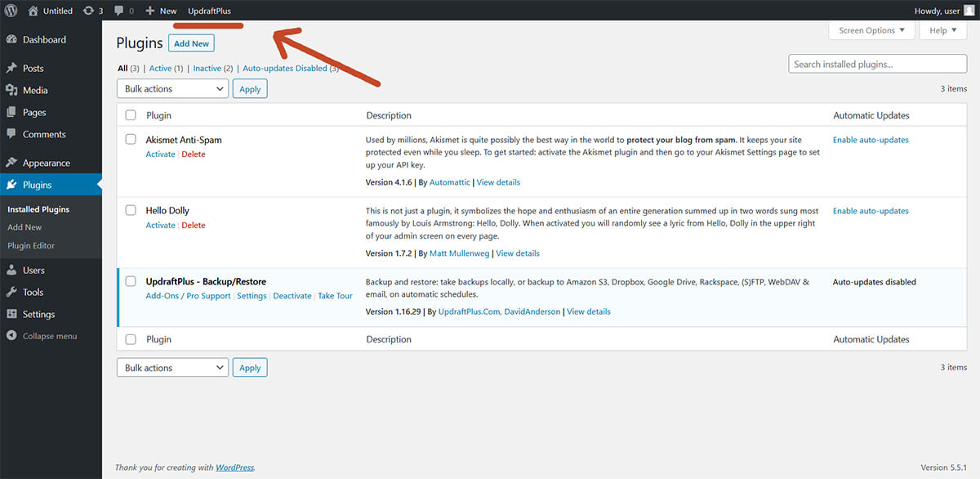
Task: Enable auto-updates for Akismet
Action: point(871,140)
